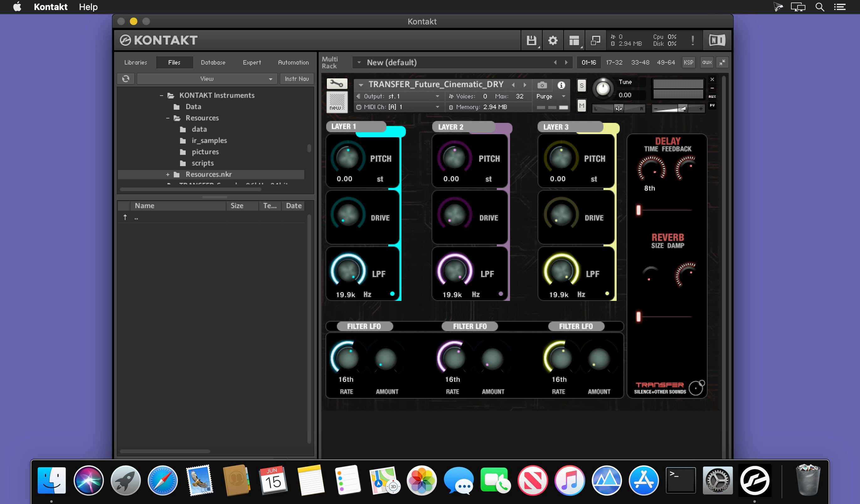Expand the Resources.nkr tree item
Screen dimensions: 860x504
click(167, 175)
